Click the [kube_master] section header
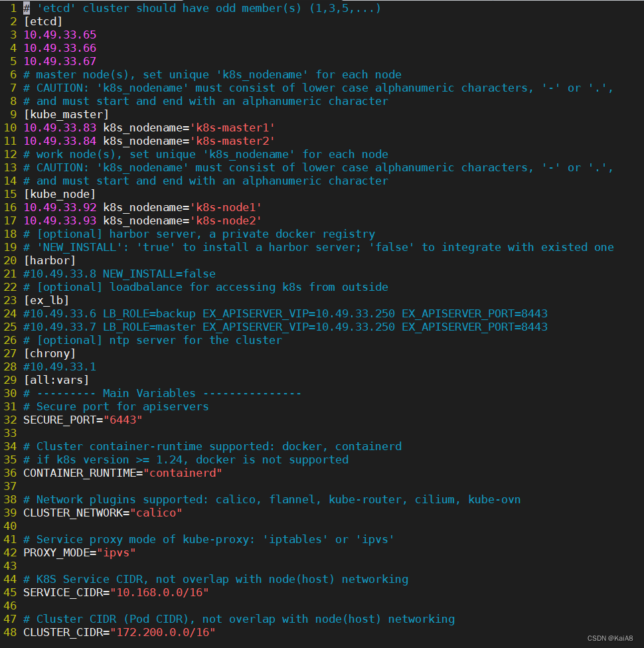 coord(66,114)
